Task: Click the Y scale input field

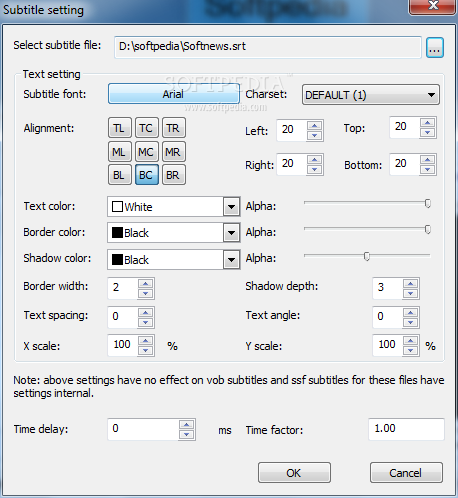Action: pos(388,346)
